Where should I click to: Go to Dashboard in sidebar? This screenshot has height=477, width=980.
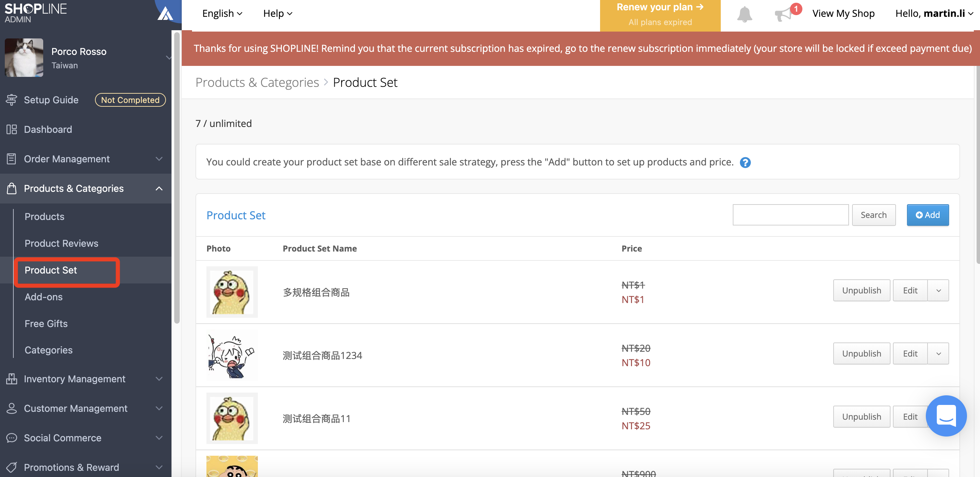pyautogui.click(x=48, y=129)
